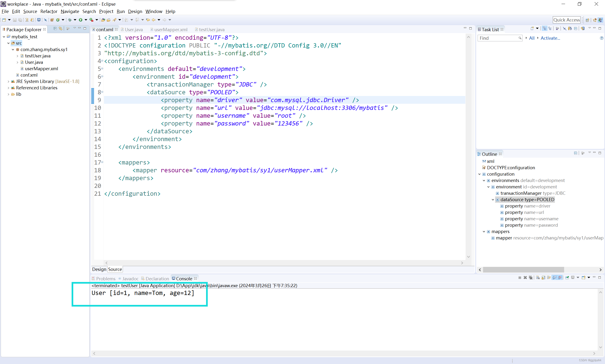Click the Open Task icon
Viewport: 605px width, 364px height.
tap(108, 20)
